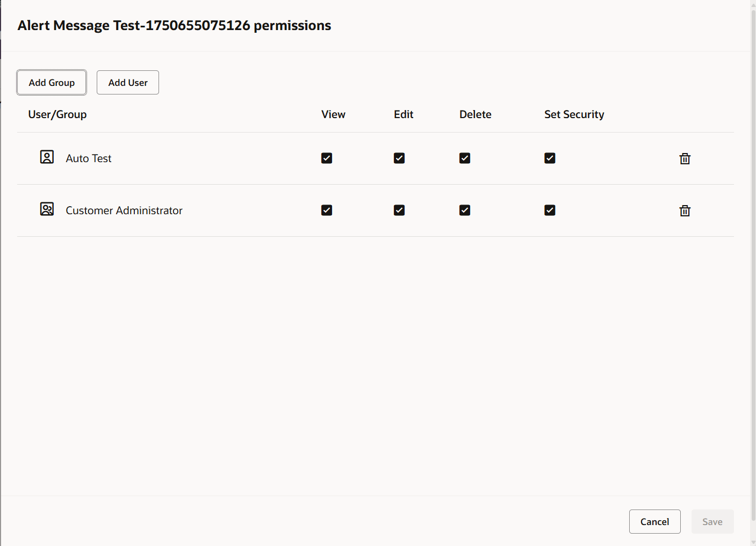Toggle Edit permission for Auto Test
This screenshot has width=756, height=546.
click(x=399, y=158)
